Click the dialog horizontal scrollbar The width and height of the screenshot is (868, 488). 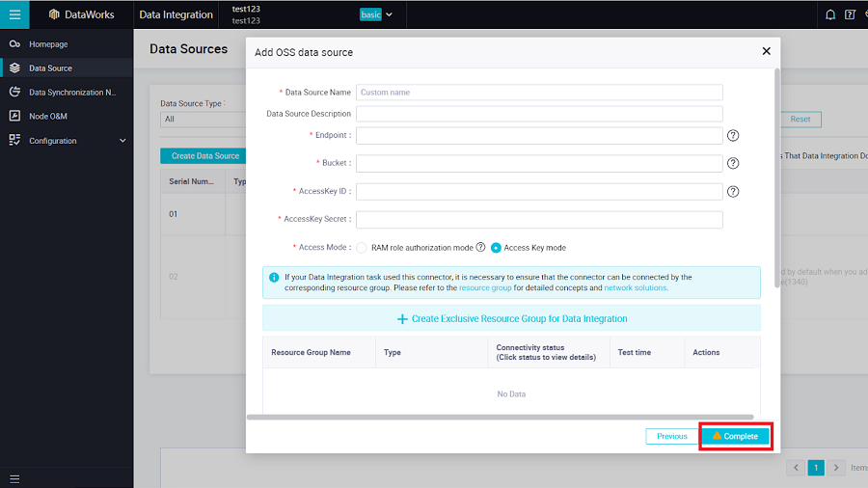click(501, 417)
